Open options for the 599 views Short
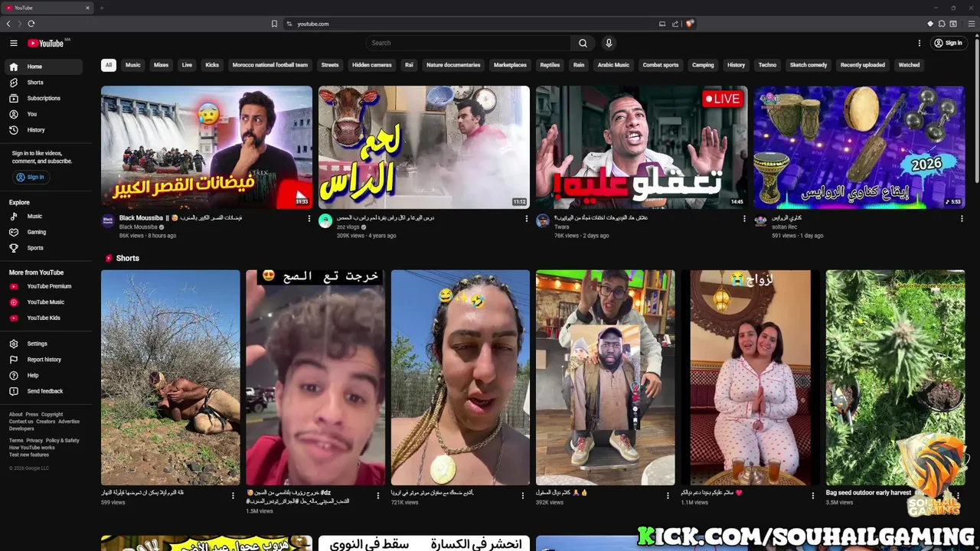980x551 pixels. (233, 496)
